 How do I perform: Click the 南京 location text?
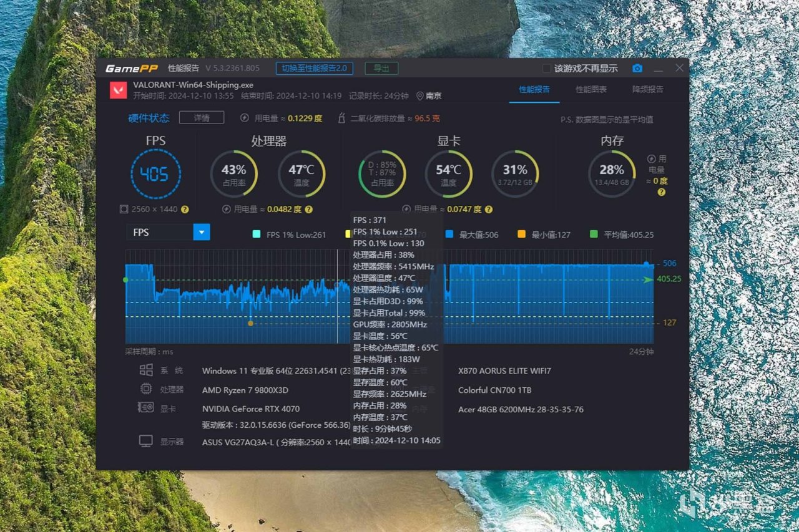coord(434,96)
